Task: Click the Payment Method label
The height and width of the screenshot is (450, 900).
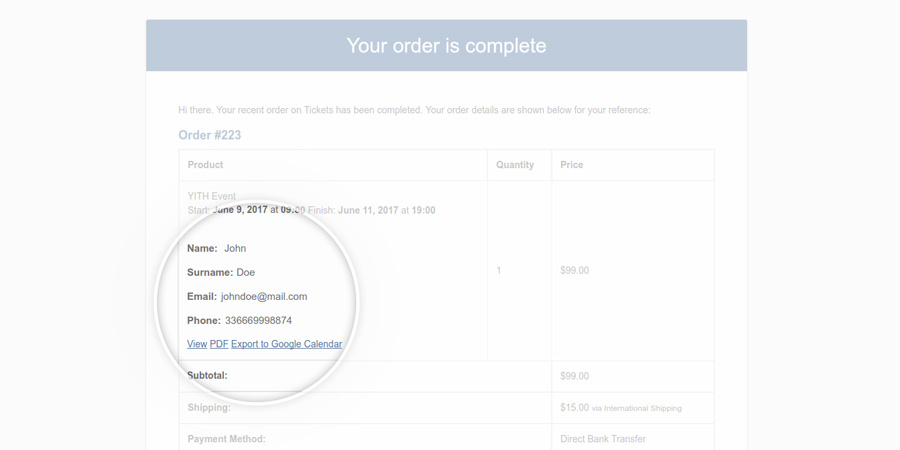Action: [x=227, y=439]
